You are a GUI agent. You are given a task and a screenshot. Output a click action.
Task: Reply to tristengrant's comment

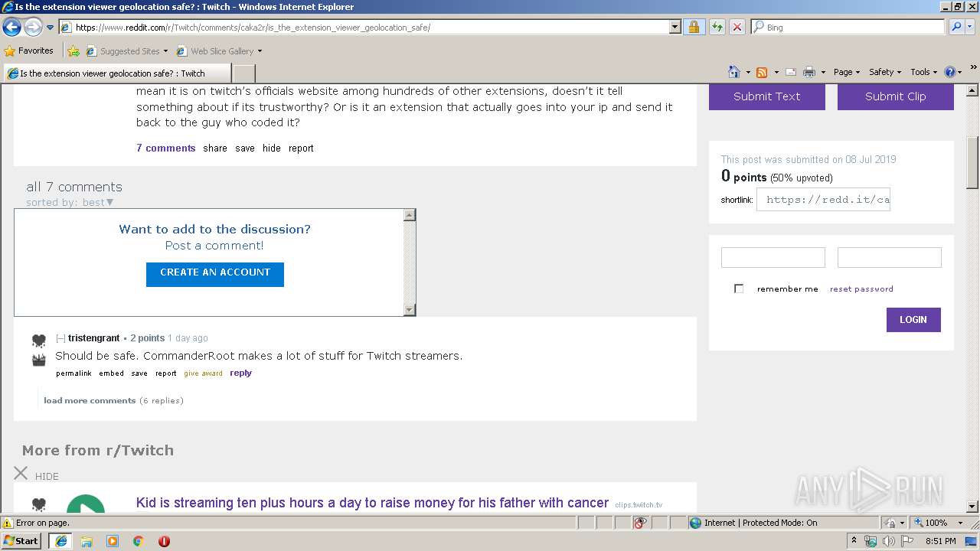[240, 373]
